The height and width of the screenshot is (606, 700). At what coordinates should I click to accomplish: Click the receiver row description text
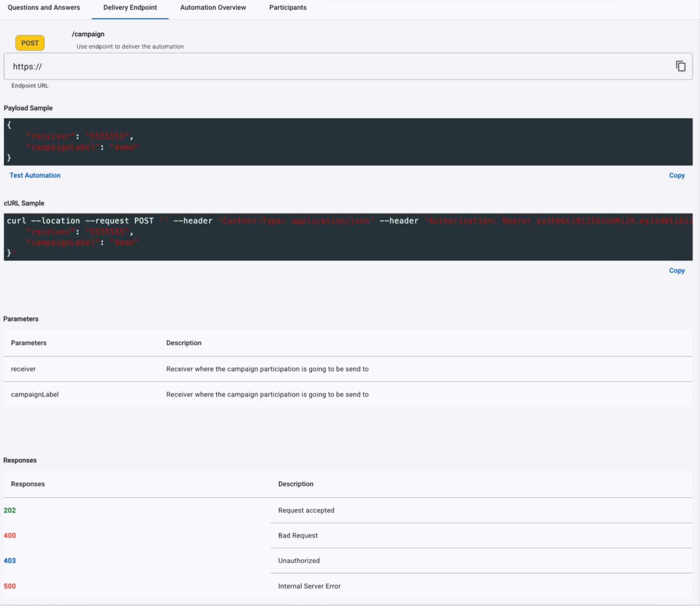coord(267,369)
